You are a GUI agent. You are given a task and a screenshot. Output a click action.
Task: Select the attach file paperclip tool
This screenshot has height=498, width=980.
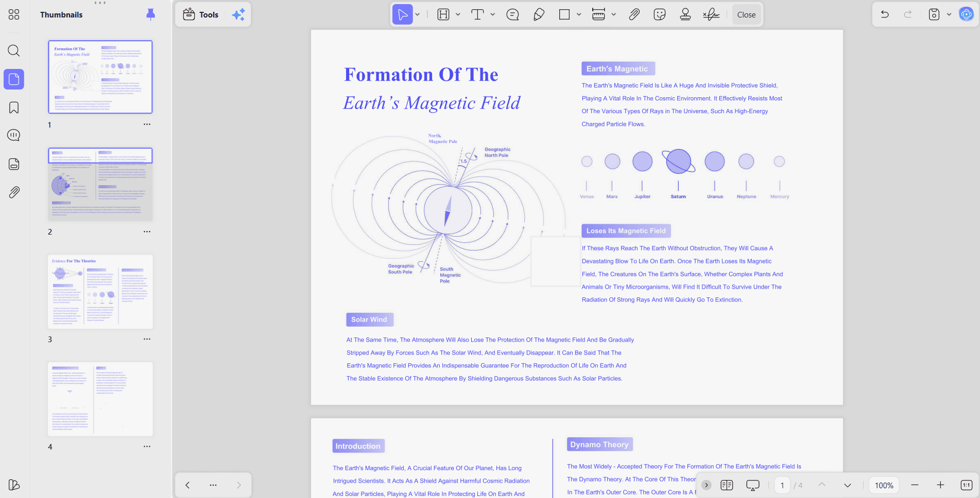tap(634, 14)
